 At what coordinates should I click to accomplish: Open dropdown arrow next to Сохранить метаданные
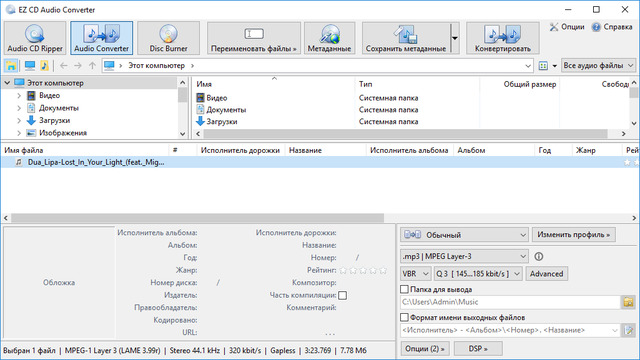[x=454, y=38]
